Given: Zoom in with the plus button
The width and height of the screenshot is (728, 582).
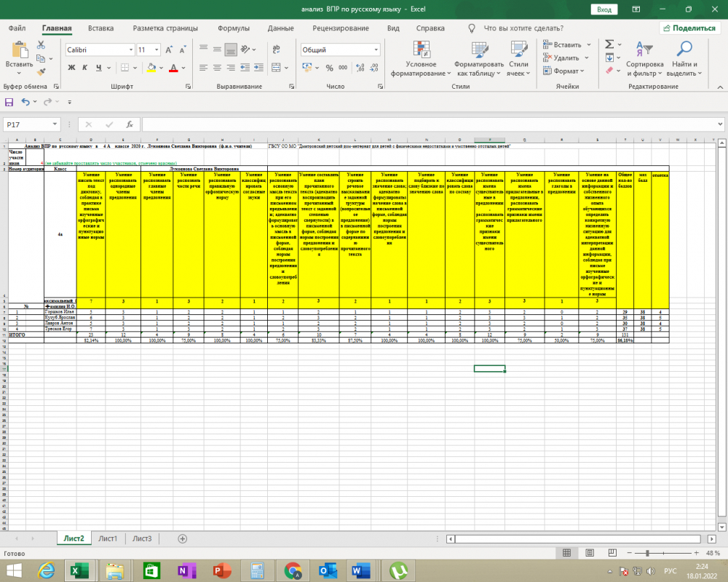Looking at the screenshot, I should pos(697,553).
